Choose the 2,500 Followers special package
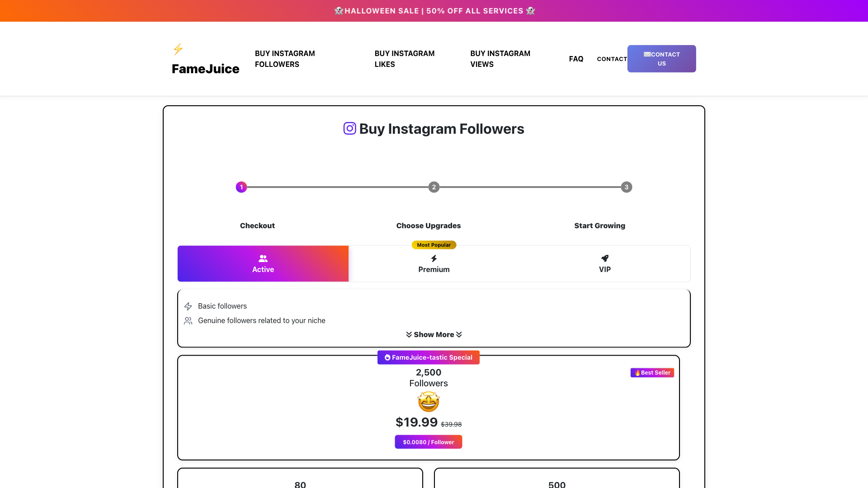The image size is (868, 488). coord(428,408)
